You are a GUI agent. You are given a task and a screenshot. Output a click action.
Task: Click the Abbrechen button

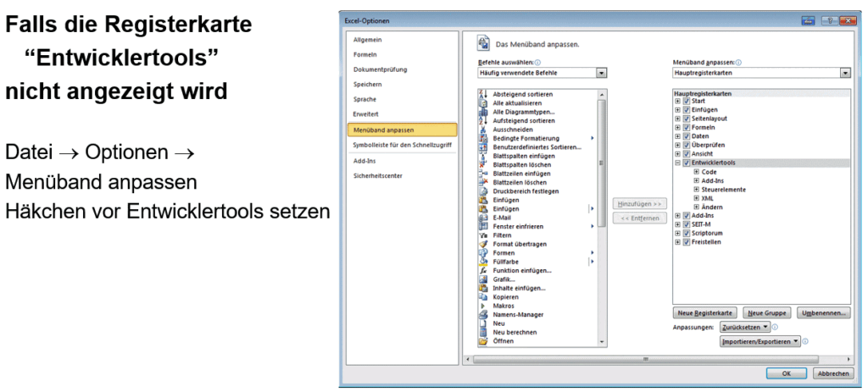(832, 373)
